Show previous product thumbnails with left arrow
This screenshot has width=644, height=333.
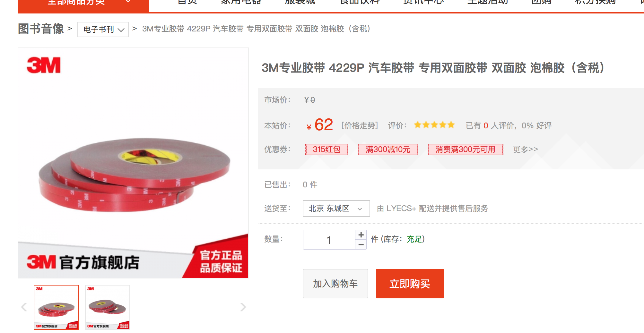24,307
